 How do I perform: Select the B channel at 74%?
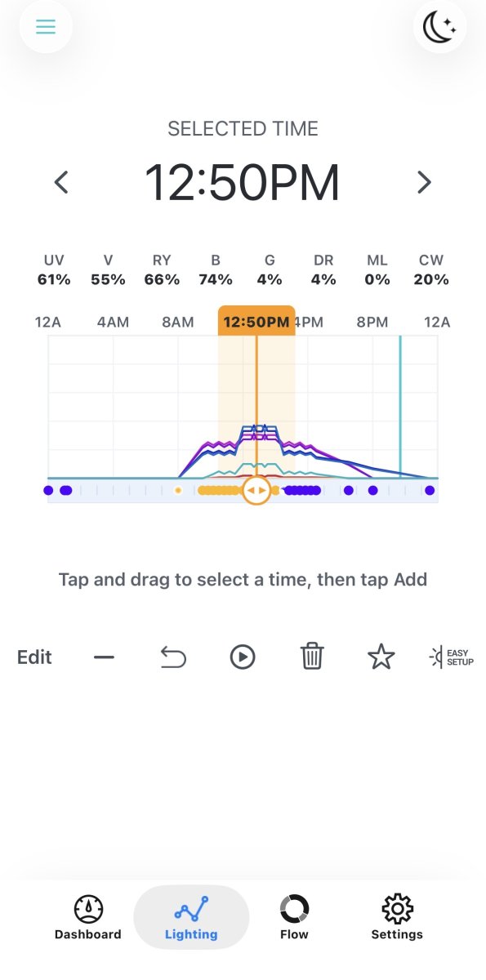[216, 269]
